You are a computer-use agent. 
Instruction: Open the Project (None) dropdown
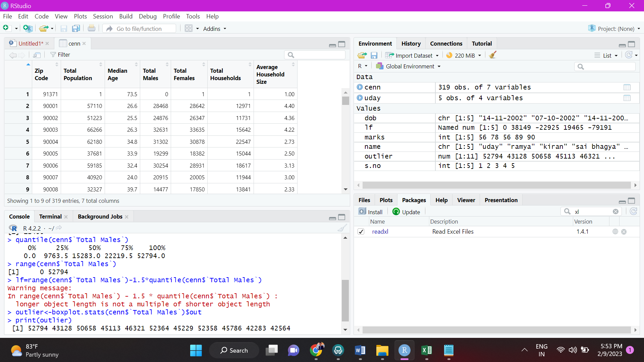(614, 28)
